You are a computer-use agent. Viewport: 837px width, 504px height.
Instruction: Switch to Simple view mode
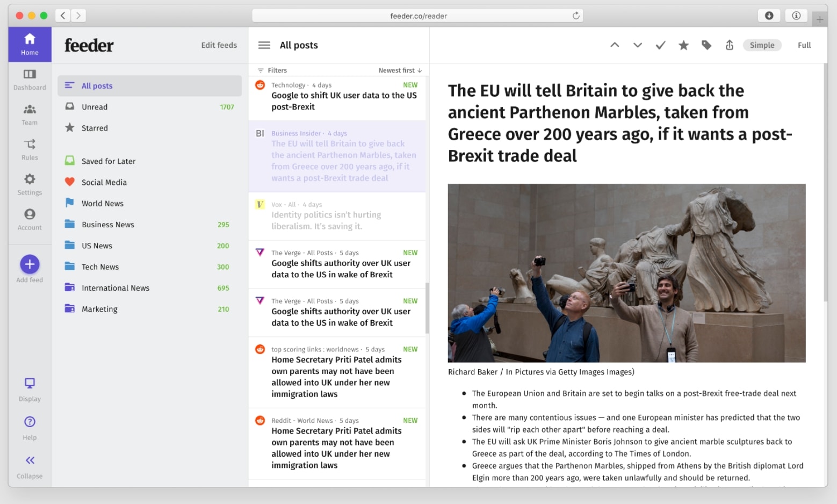761,45
